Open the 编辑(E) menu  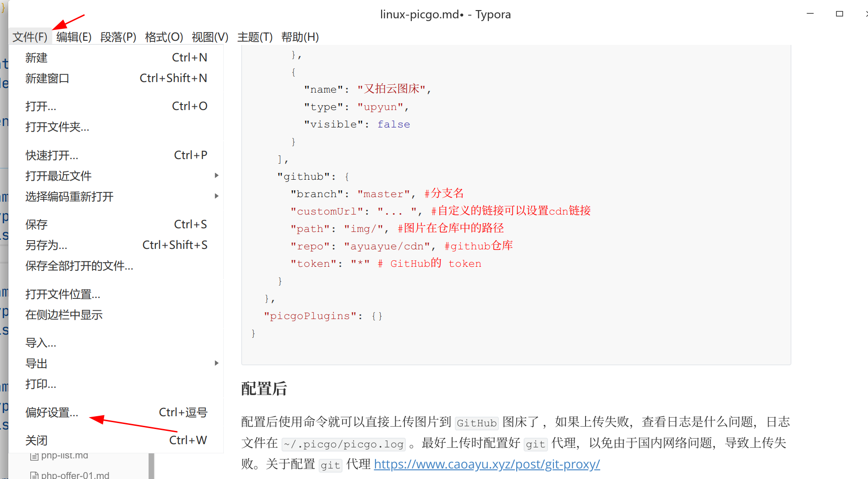(x=74, y=37)
